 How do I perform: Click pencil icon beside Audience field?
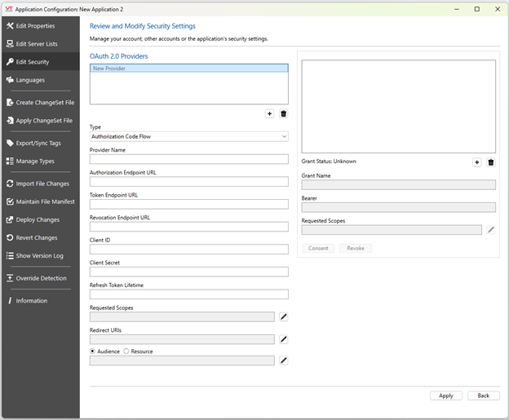(283, 360)
